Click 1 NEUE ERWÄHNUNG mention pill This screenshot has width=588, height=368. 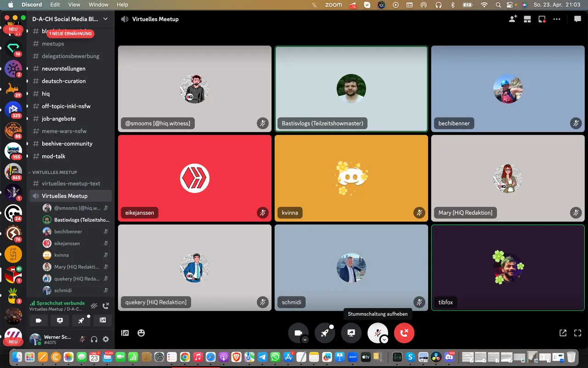(x=70, y=34)
